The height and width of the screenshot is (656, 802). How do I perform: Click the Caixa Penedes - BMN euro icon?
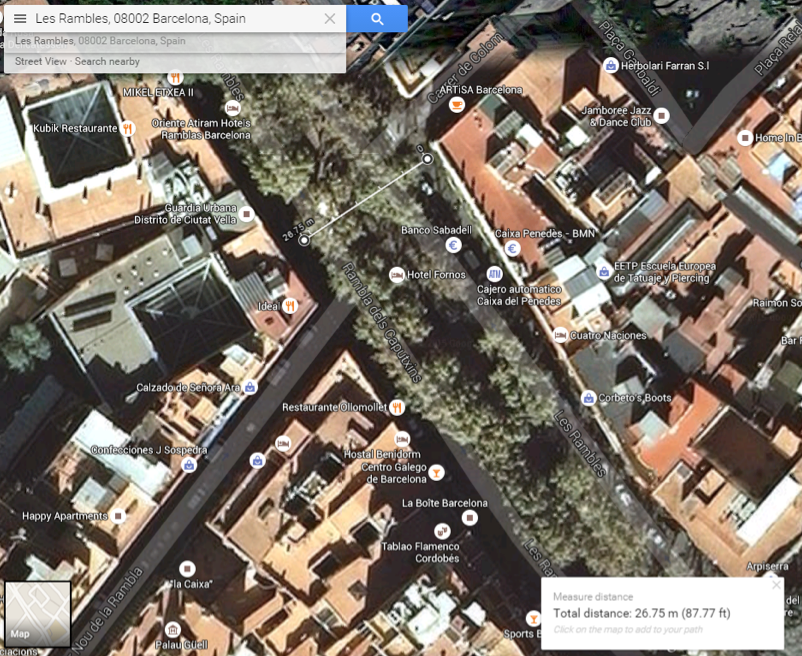pos(513,248)
